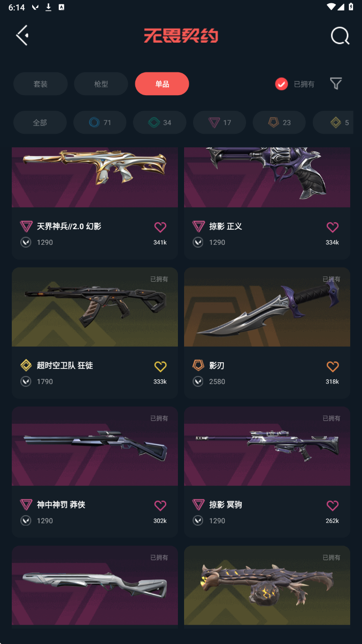
Task: Uncheck the 已拥有 owned checkbox
Action: tap(282, 84)
